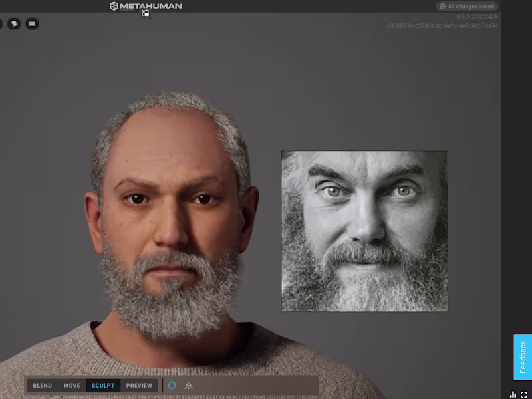This screenshot has width=532, height=399.
Task: Click the All changes saved status indicator
Action: [467, 6]
